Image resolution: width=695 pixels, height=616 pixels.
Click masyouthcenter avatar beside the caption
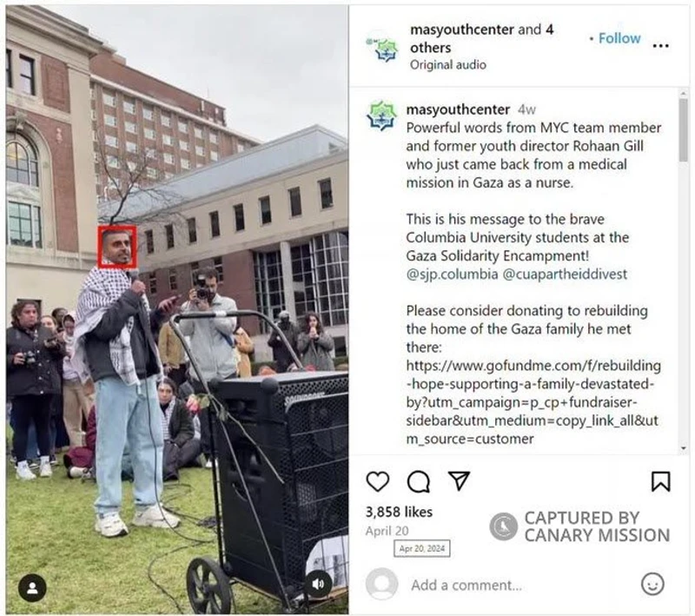pos(381,116)
